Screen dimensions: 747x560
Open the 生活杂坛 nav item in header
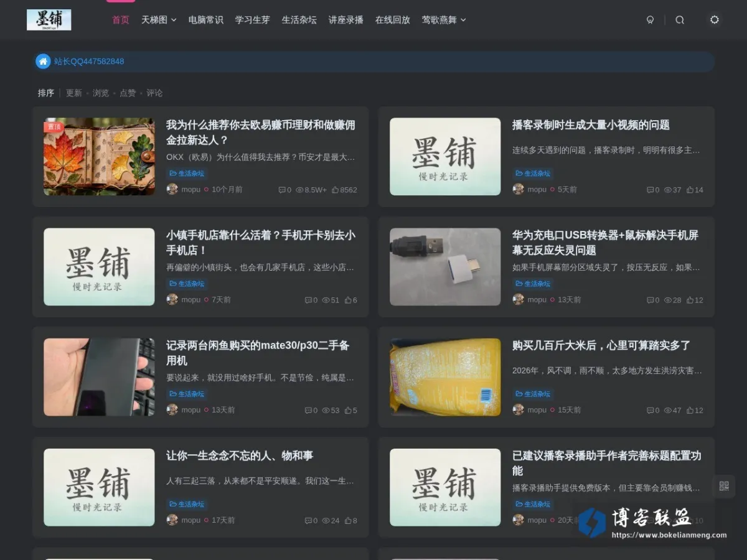point(299,20)
